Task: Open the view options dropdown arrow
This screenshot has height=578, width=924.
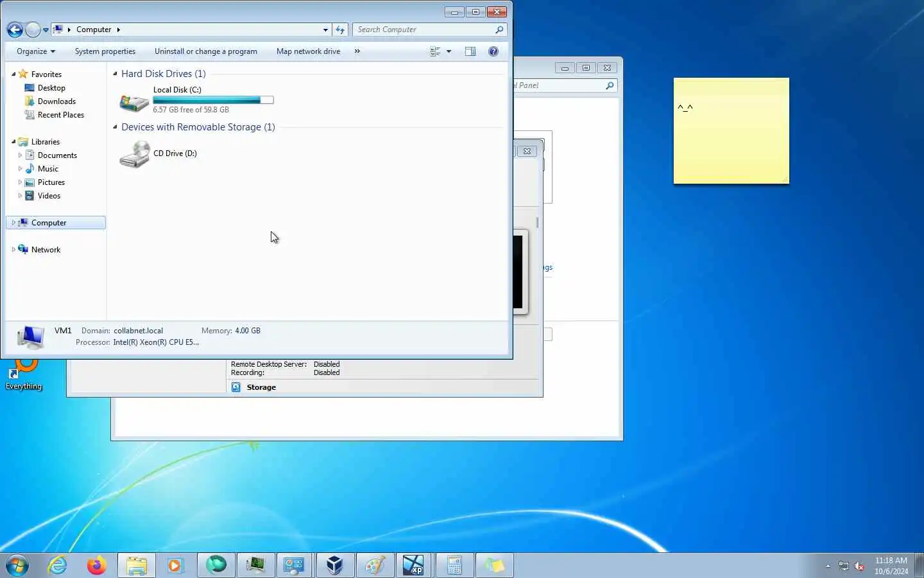Action: coord(449,51)
